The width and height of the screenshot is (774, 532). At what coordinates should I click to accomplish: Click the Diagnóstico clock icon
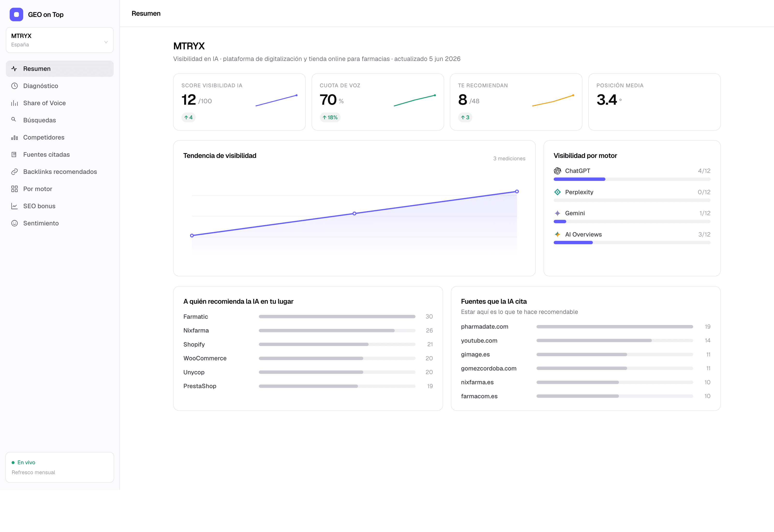(x=14, y=86)
